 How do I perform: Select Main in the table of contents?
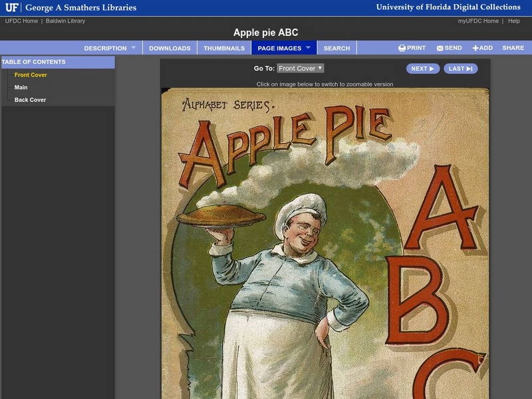point(22,86)
